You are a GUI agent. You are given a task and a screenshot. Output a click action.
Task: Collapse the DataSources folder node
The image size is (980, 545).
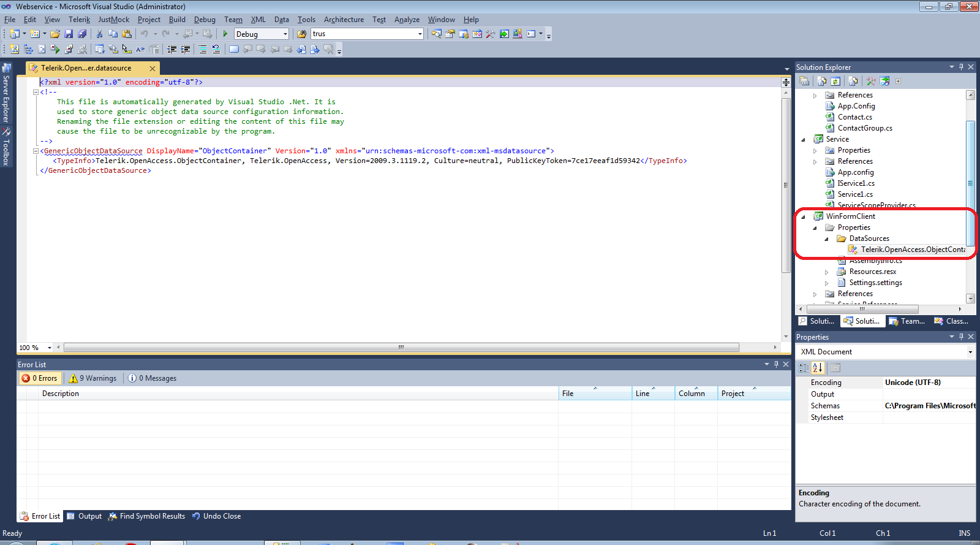click(x=827, y=238)
